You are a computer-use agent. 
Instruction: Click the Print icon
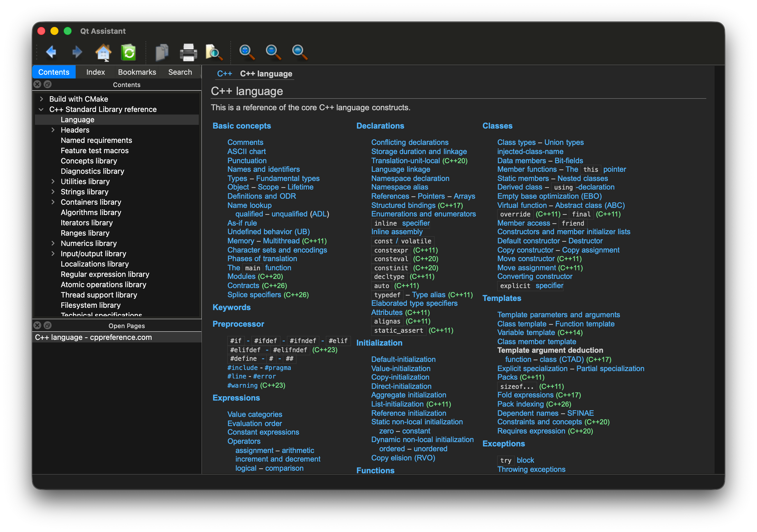tap(188, 52)
